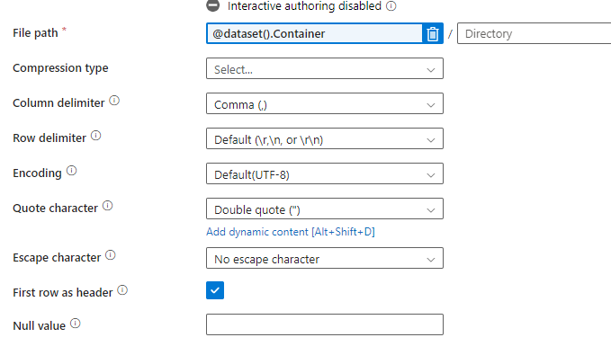The height and width of the screenshot is (364, 611).
Task: Open the Row delimiter dropdown
Action: click(324, 138)
